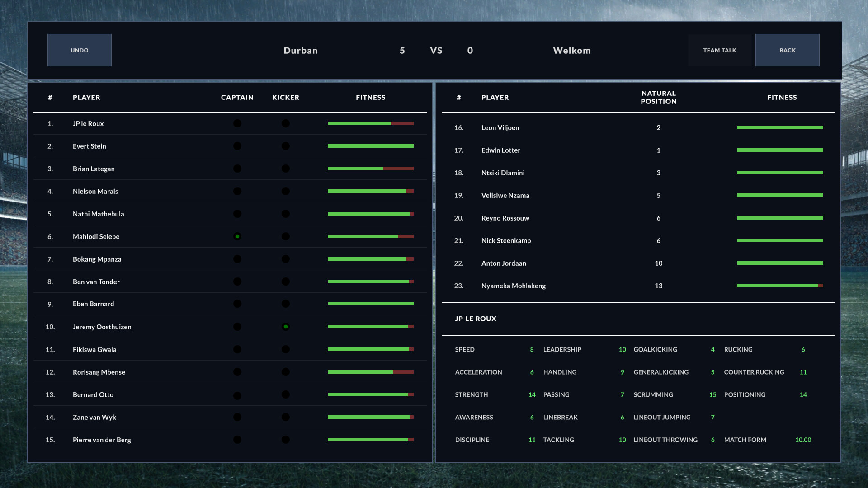The width and height of the screenshot is (868, 488).
Task: Make JP le Roux the kicker
Action: click(286, 123)
